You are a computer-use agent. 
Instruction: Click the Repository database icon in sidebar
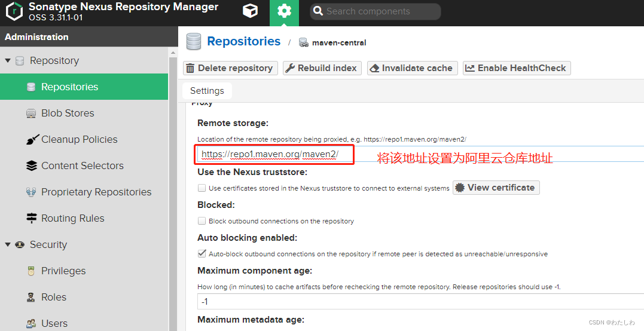20,61
